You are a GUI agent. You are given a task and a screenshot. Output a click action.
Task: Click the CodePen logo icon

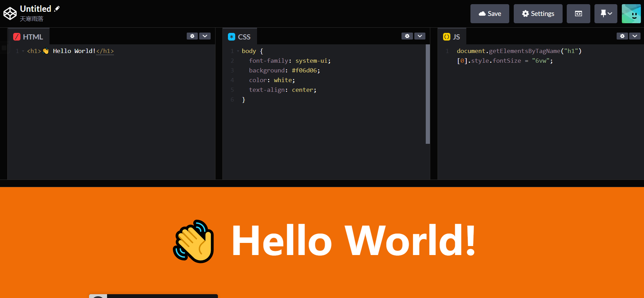click(x=10, y=14)
